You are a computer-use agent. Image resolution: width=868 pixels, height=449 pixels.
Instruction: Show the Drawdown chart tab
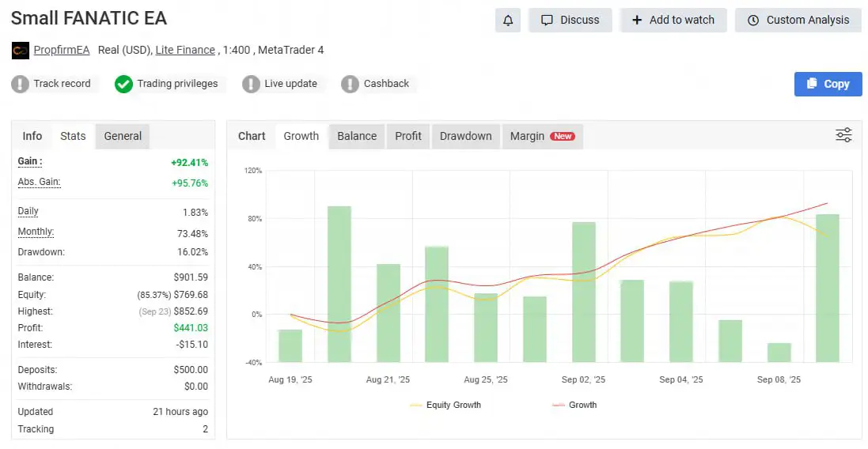[x=465, y=136]
